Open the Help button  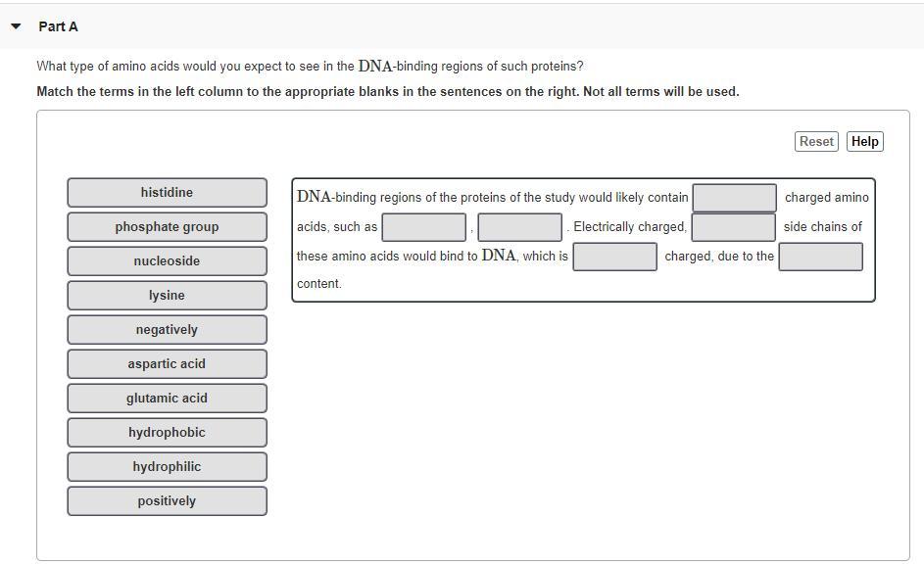pos(864,141)
